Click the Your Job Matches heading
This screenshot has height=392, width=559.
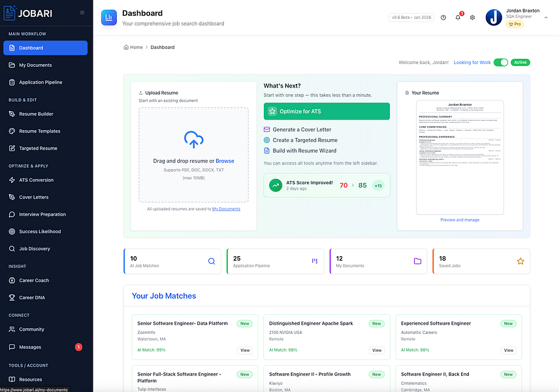click(164, 296)
